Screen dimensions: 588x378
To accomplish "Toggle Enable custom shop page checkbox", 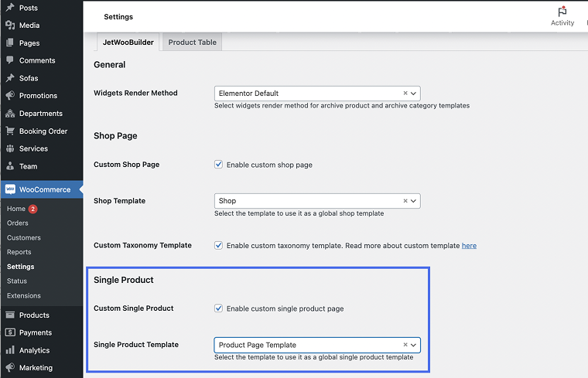I will [x=218, y=165].
